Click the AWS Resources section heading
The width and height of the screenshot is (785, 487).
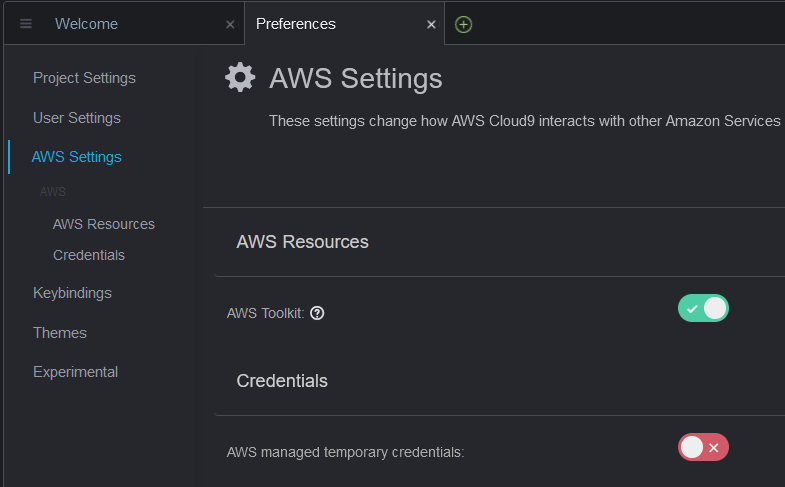click(x=302, y=242)
